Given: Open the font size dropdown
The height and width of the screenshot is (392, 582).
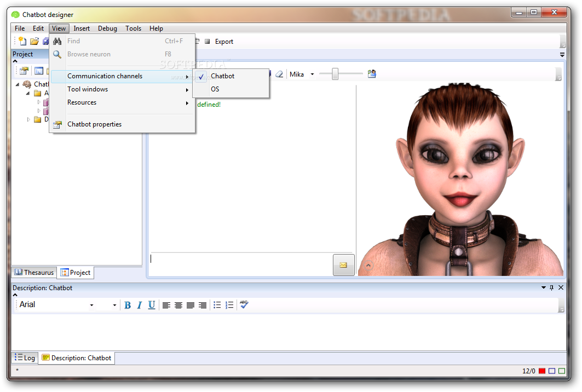Looking at the screenshot, I should (114, 305).
